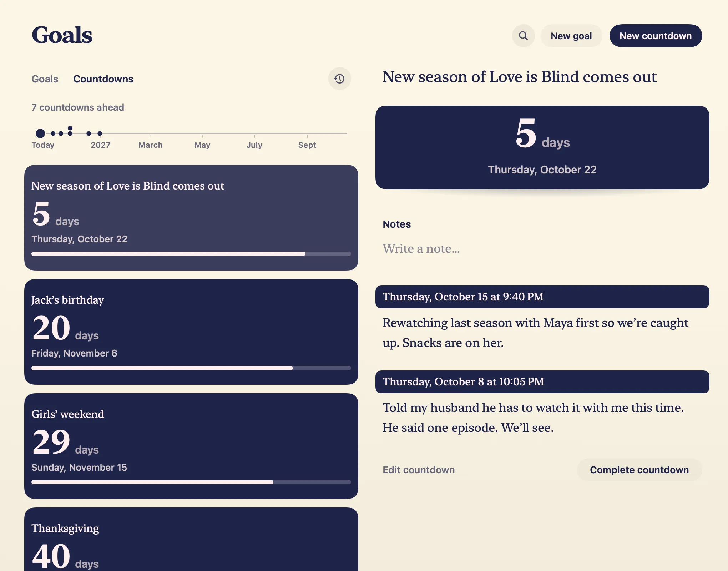This screenshot has height=571, width=728.
Task: Click Complete countdown button
Action: point(639,470)
